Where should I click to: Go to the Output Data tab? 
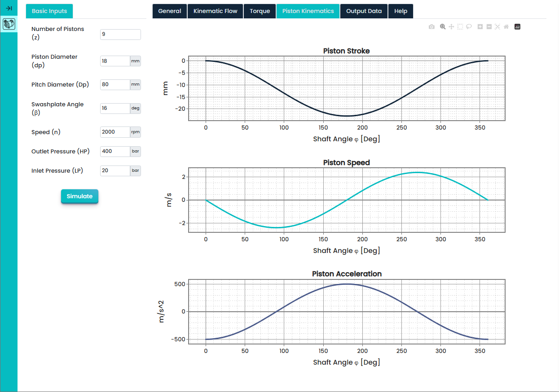pos(364,11)
